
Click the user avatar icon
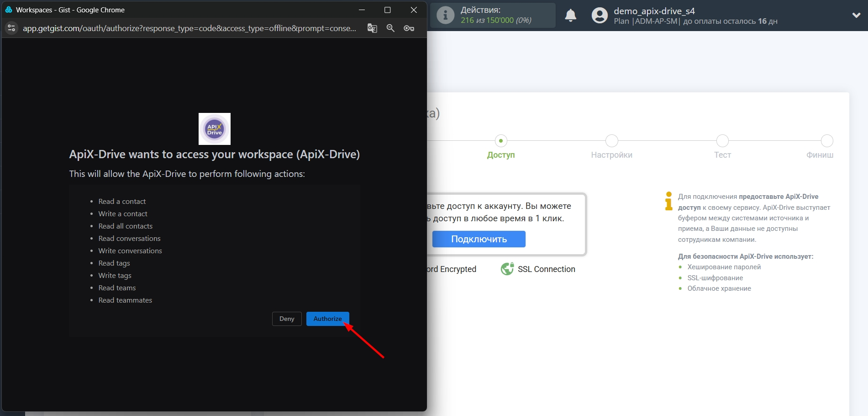pyautogui.click(x=600, y=16)
